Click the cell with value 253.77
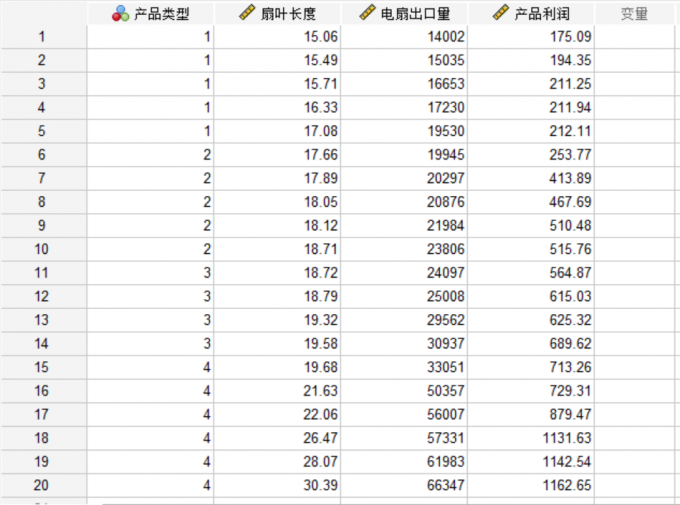The image size is (680, 505). coord(531,155)
